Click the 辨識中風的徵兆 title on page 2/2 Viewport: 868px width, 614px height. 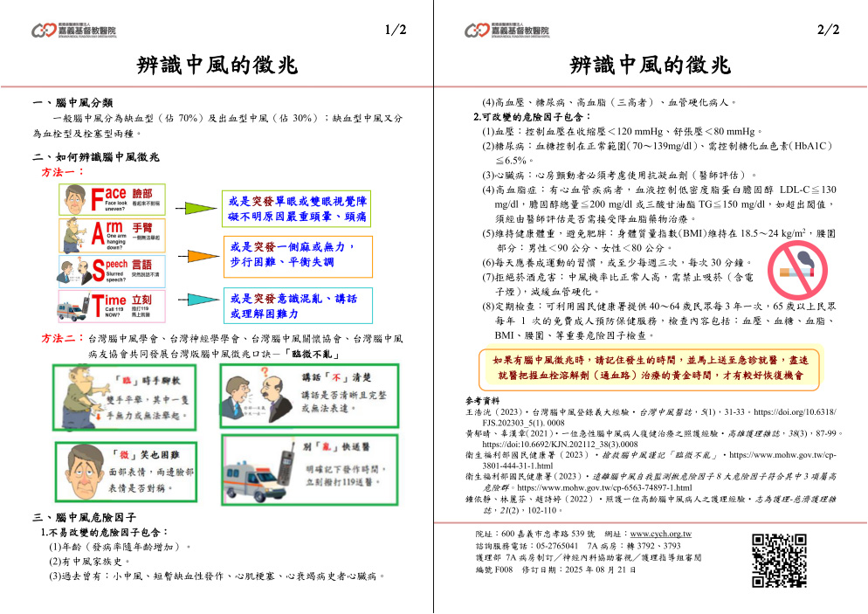650,66
